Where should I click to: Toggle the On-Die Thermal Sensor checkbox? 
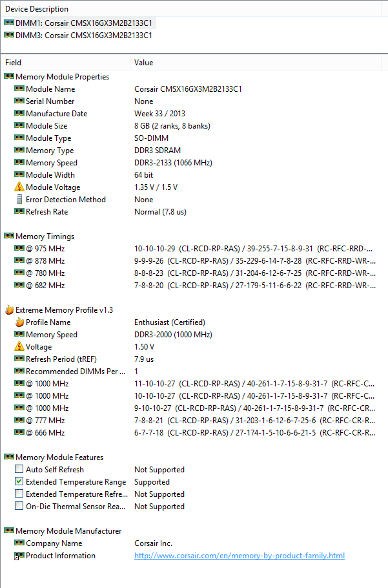pyautogui.click(x=19, y=506)
